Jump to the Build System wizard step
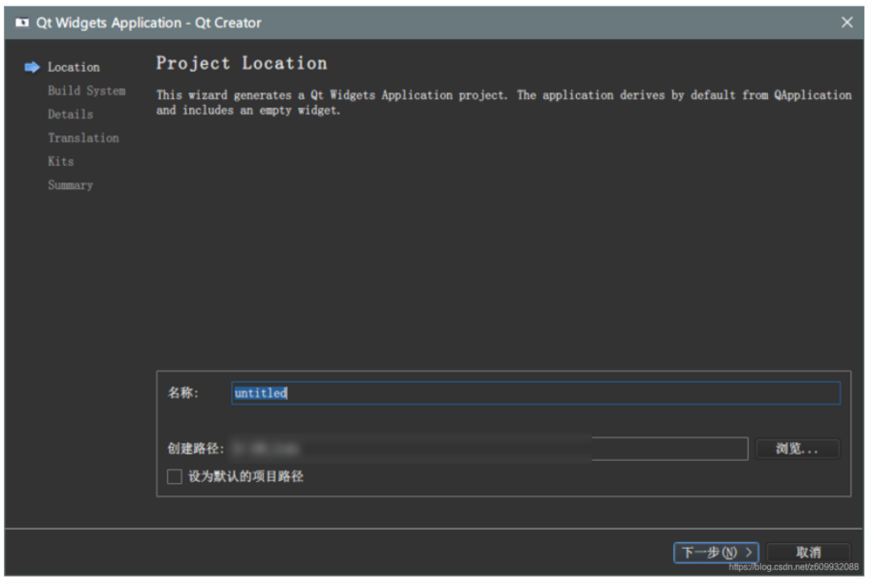 (x=86, y=91)
